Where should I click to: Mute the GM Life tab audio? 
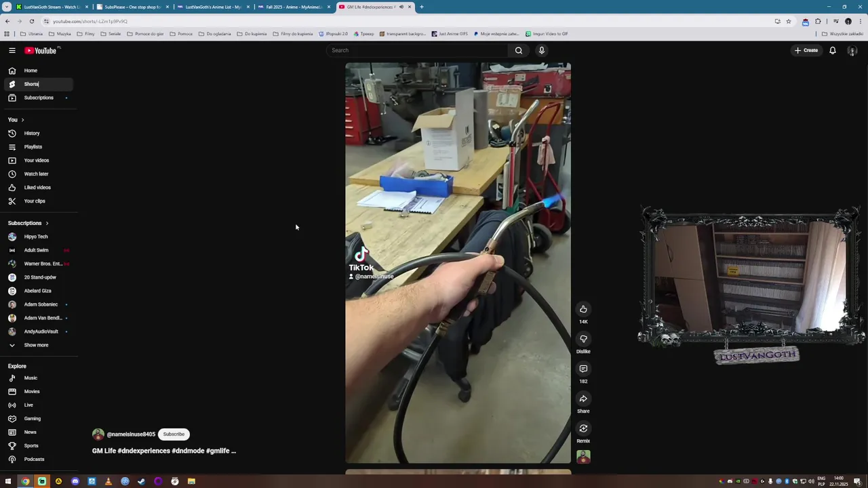click(401, 7)
